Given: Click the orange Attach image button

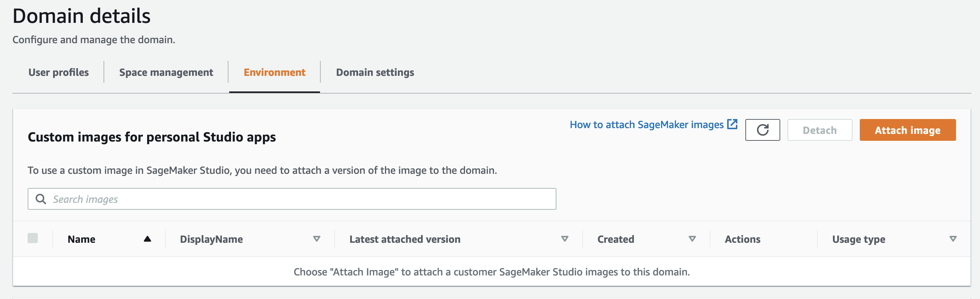Looking at the screenshot, I should click(907, 130).
